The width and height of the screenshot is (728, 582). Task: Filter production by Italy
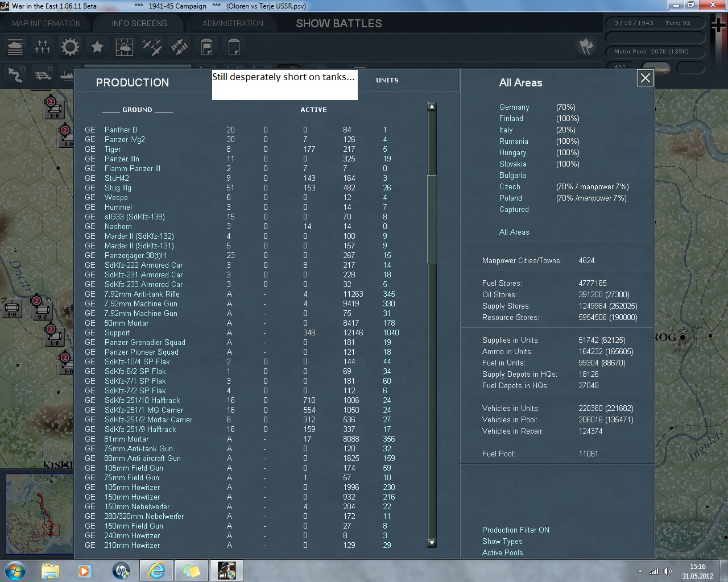click(506, 130)
